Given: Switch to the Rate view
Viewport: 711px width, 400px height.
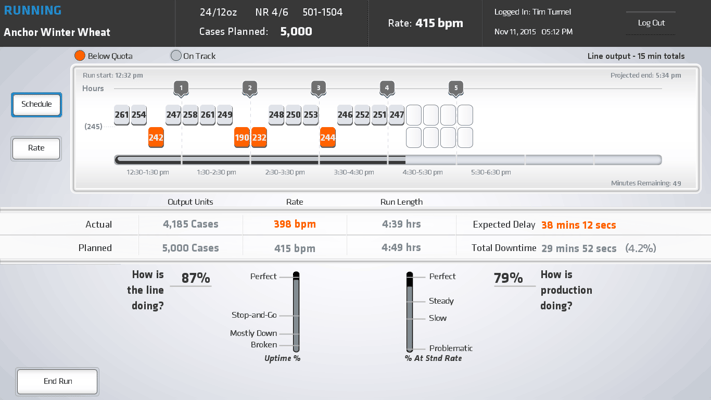Looking at the screenshot, I should pos(36,148).
